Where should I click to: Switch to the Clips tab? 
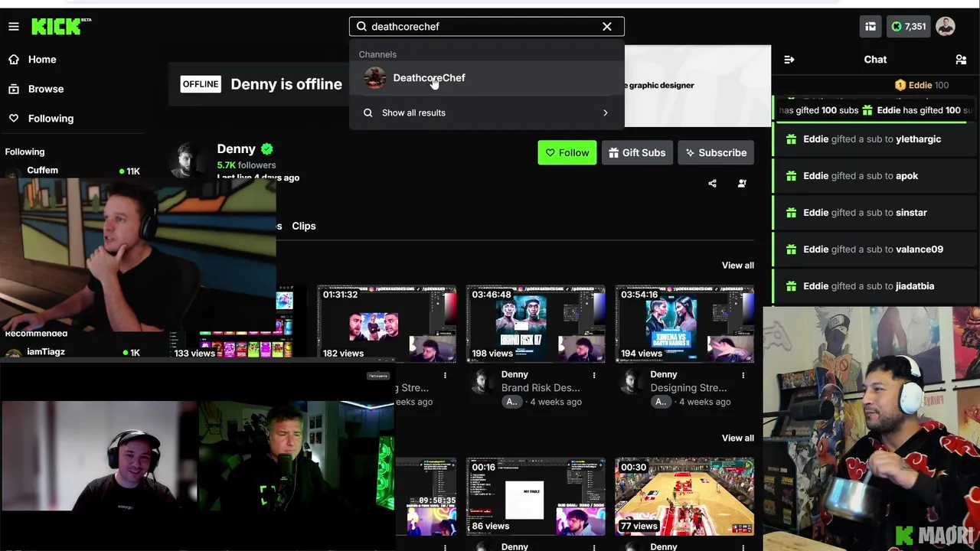(304, 226)
